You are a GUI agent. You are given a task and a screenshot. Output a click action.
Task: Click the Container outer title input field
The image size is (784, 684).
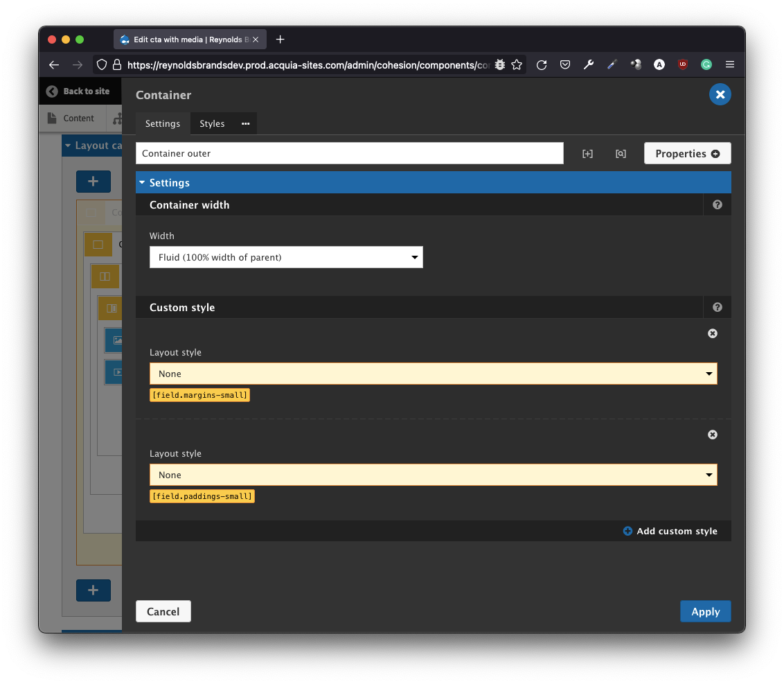point(349,154)
